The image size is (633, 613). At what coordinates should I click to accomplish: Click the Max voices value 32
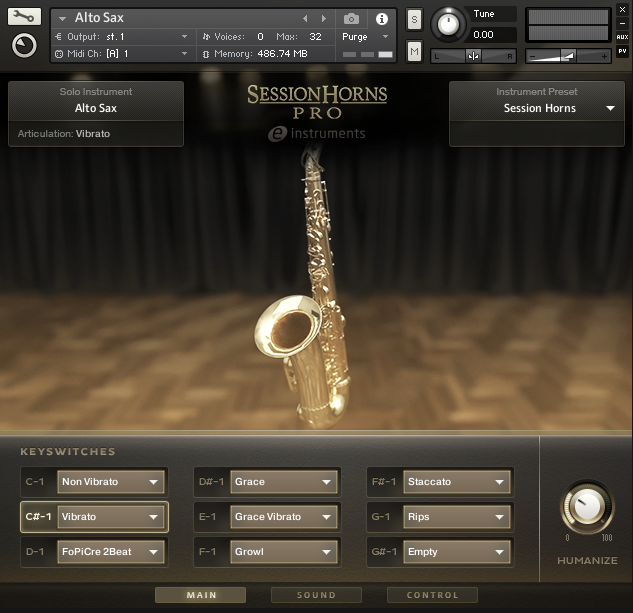point(315,37)
